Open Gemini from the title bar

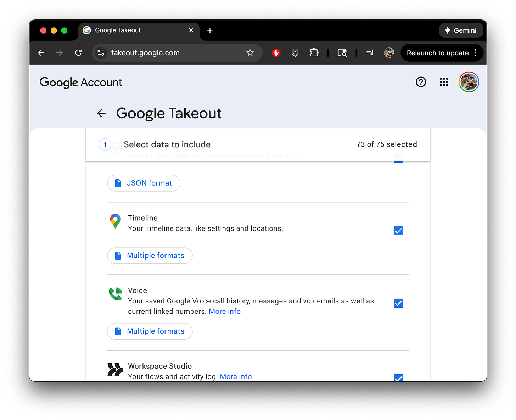461,30
